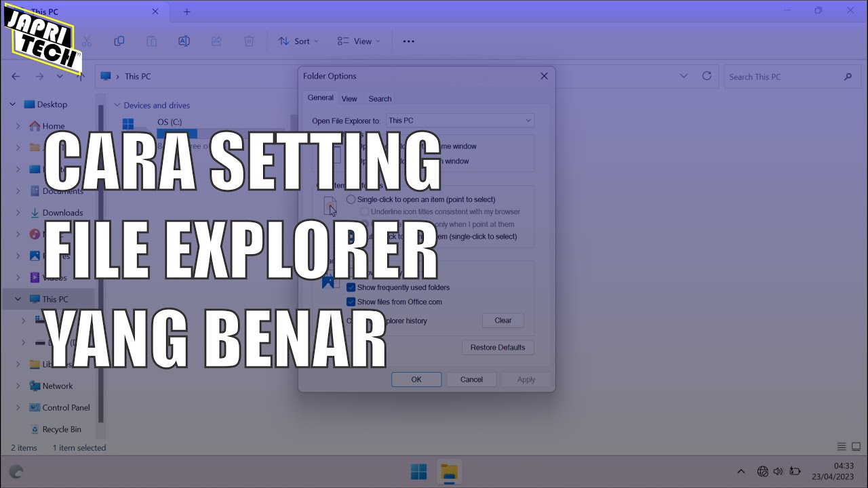This screenshot has width=868, height=488.
Task: Collapse the This PC tree node
Action: (x=18, y=299)
